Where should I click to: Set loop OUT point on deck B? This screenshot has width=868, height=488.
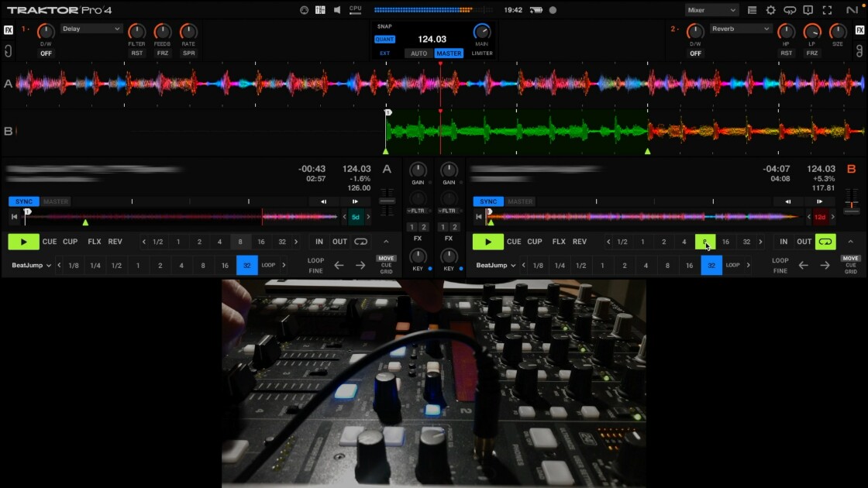tap(804, 242)
